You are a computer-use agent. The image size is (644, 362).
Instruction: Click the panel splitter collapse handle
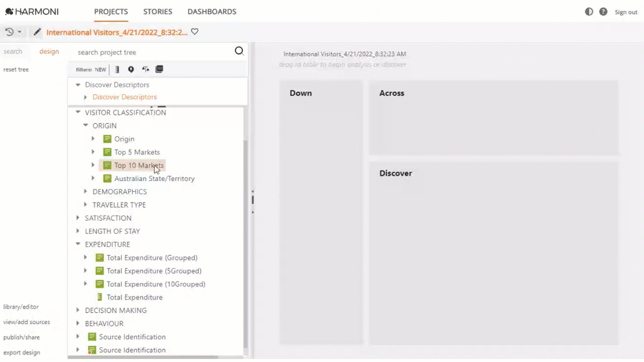click(x=253, y=201)
